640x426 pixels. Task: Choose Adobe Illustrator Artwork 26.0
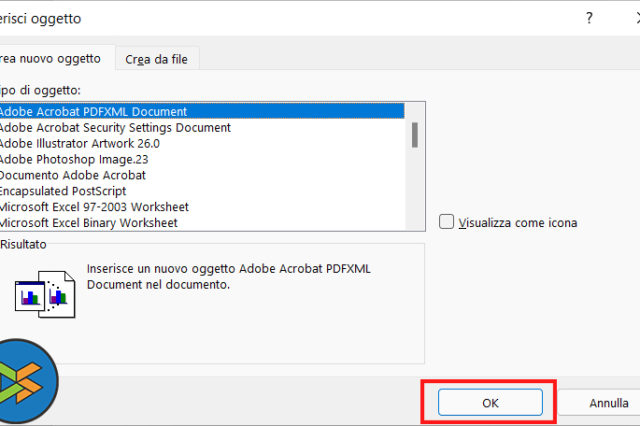coord(79,144)
